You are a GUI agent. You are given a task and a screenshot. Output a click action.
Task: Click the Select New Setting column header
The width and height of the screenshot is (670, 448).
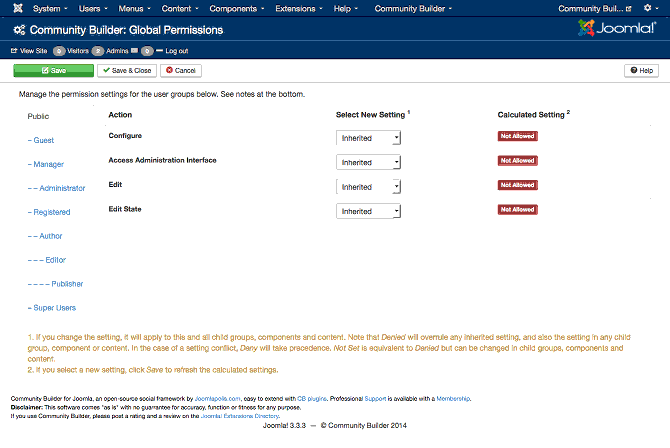click(x=373, y=115)
